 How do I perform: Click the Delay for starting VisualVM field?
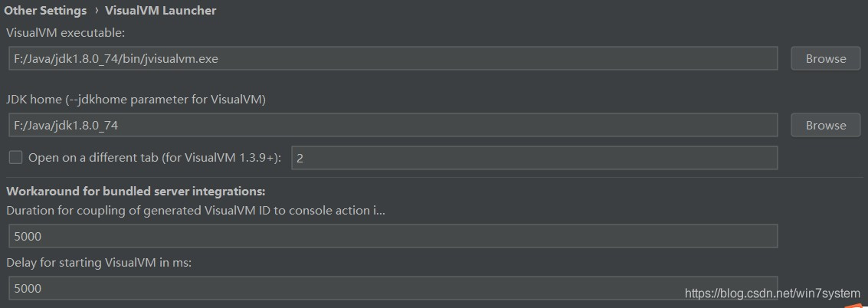pos(392,288)
